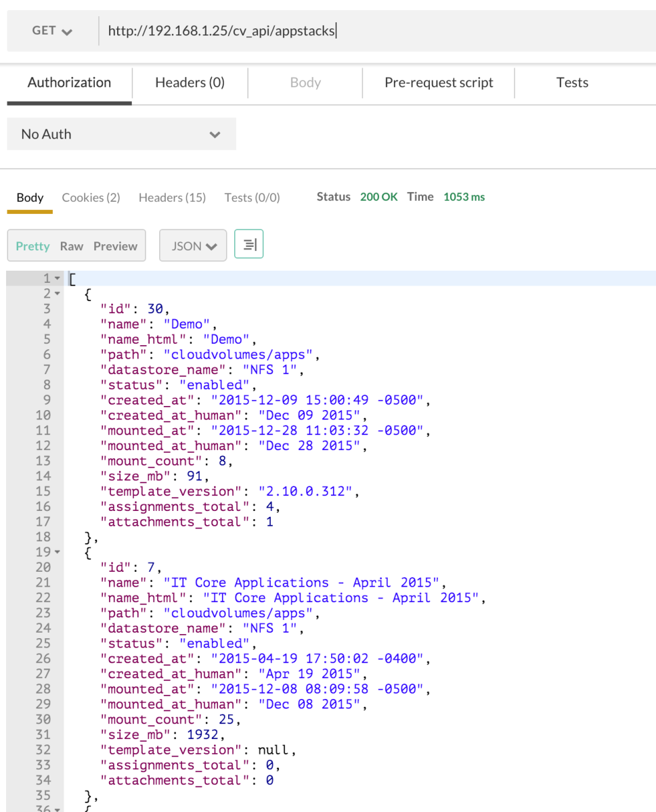Switch to Raw response view
This screenshot has width=656, height=812.
pos(71,246)
